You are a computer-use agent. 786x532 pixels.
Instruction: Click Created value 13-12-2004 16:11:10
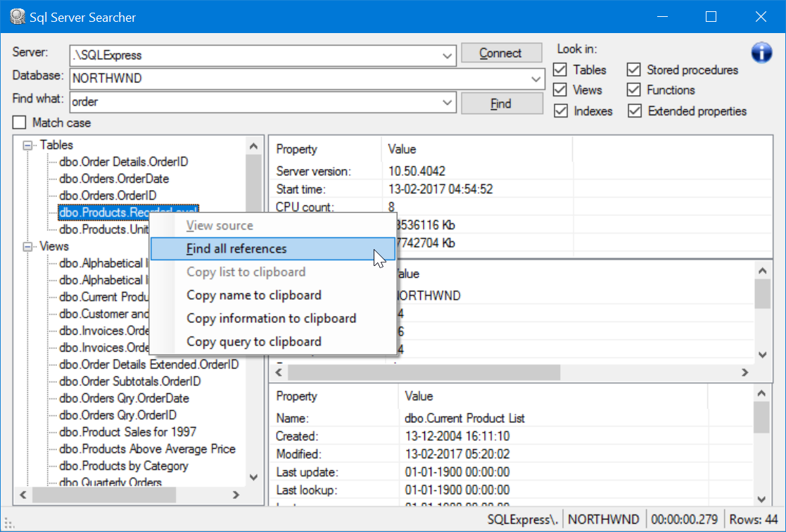pos(457,436)
